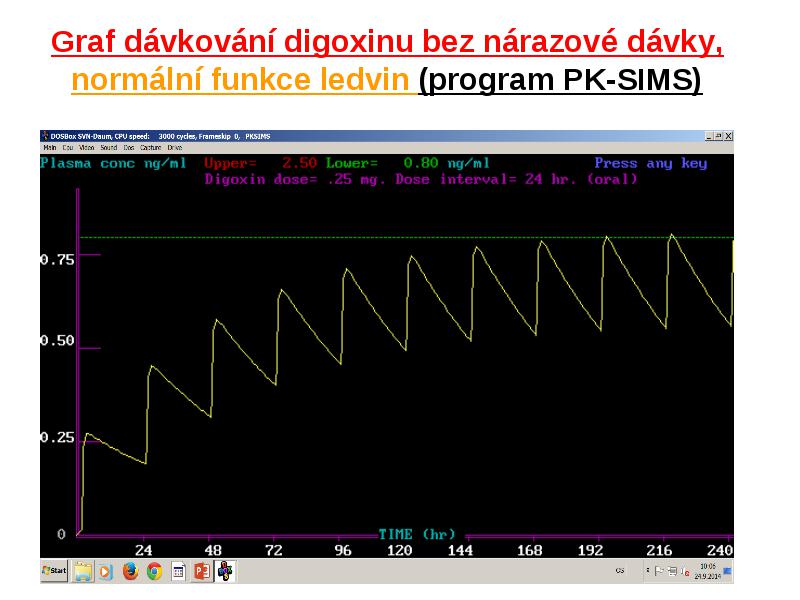Click the 144 hour x-axis label
Image resolution: width=800 pixels, height=600 pixels.
[x=460, y=550]
